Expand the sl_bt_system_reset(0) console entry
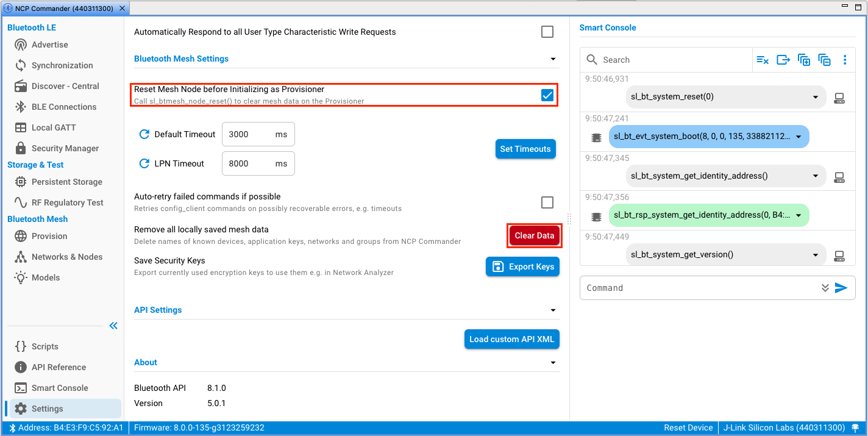868x436 pixels. click(x=816, y=97)
